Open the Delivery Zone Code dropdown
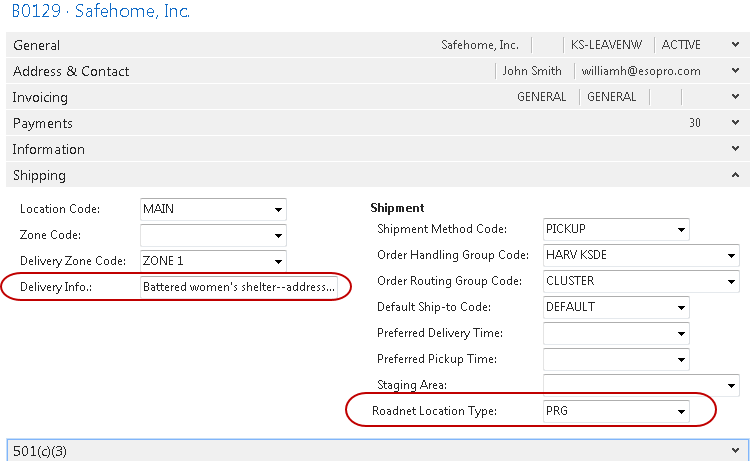The image size is (752, 461). (277, 262)
